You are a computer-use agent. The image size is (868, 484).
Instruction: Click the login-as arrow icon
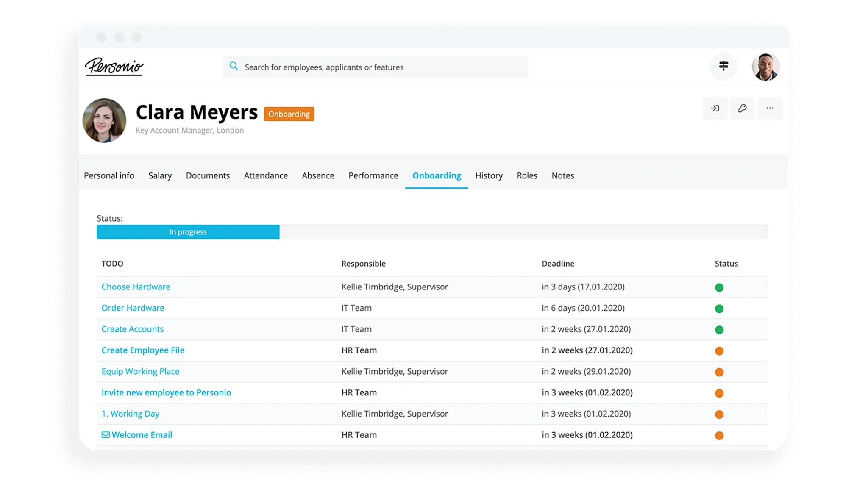point(715,108)
